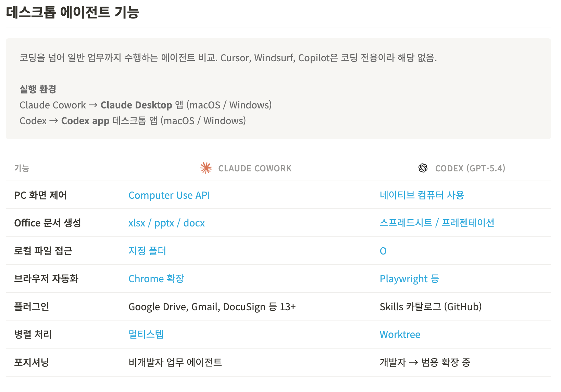Click the 멀티스텝 link
The width and height of the screenshot is (561, 392).
(x=146, y=334)
